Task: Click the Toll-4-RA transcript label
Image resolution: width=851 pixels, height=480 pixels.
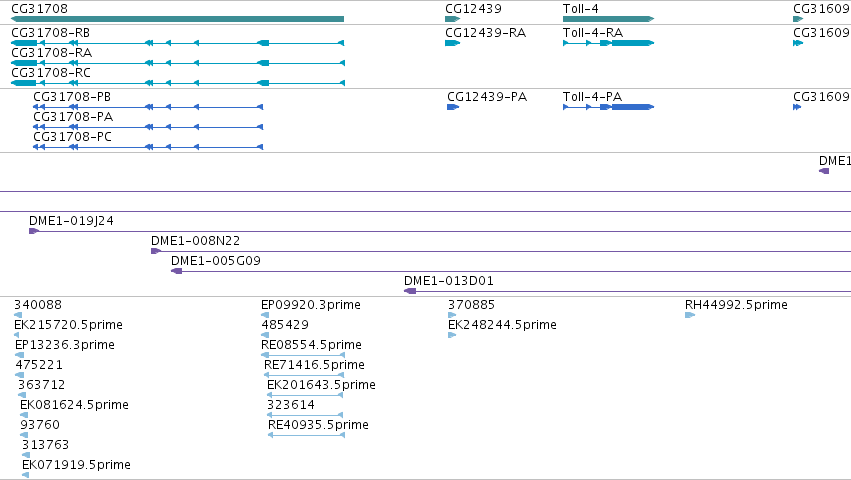Action: point(593,33)
